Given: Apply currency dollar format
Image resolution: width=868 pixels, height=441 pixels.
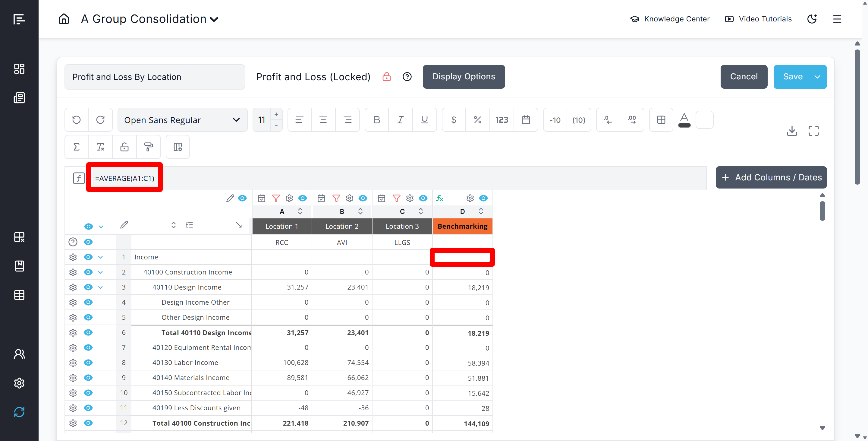Looking at the screenshot, I should 454,120.
